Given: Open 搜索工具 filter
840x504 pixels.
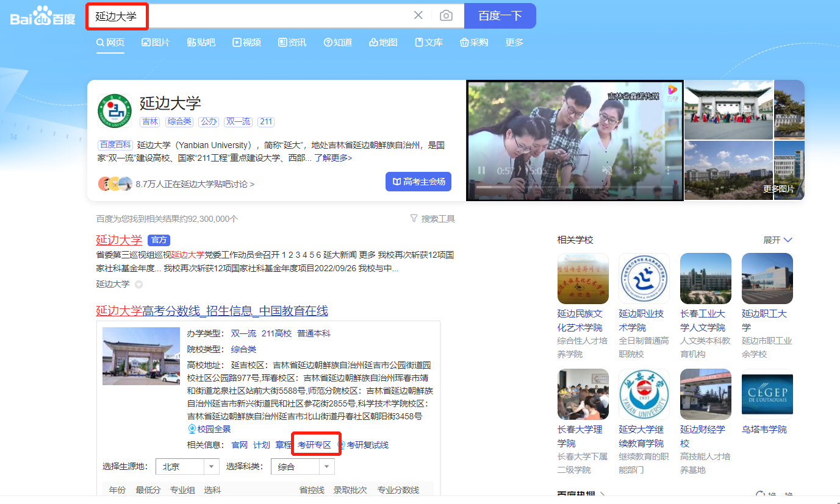Looking at the screenshot, I should coord(433,219).
